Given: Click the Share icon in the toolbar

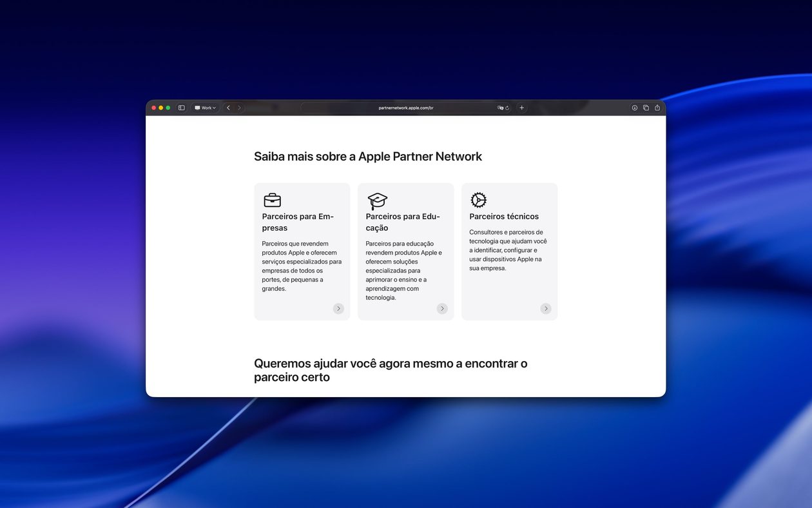Looking at the screenshot, I should (x=657, y=108).
